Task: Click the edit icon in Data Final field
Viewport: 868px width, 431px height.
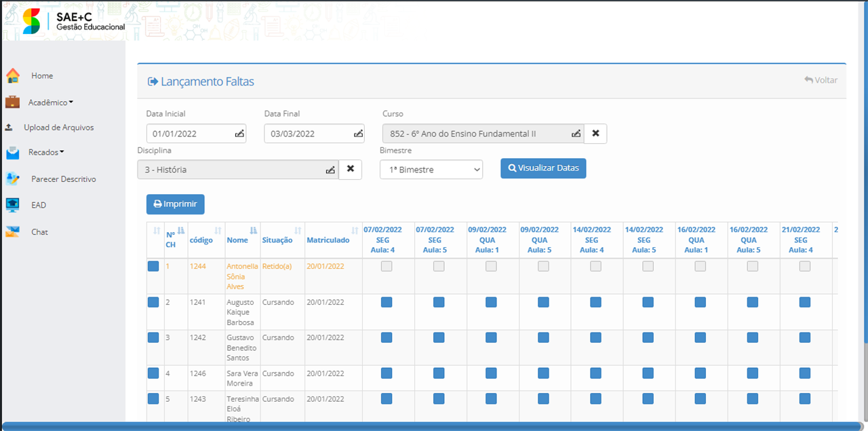Action: (x=358, y=134)
